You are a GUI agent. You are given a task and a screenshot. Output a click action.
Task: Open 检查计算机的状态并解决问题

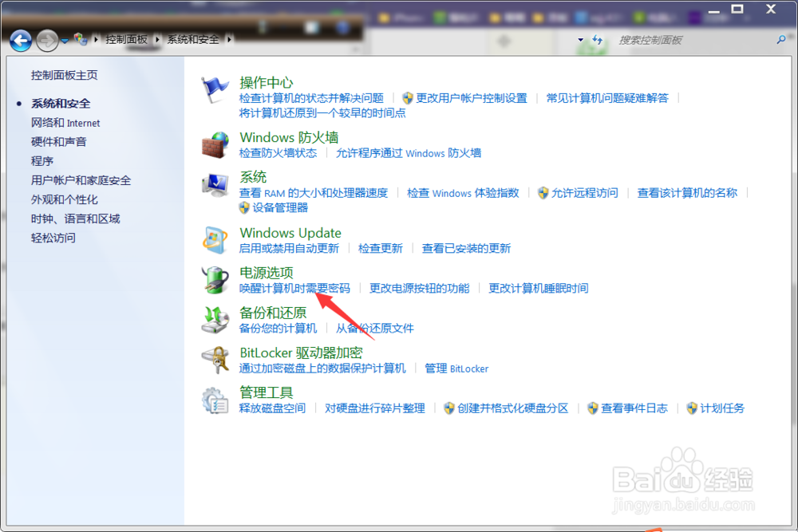[x=311, y=98]
